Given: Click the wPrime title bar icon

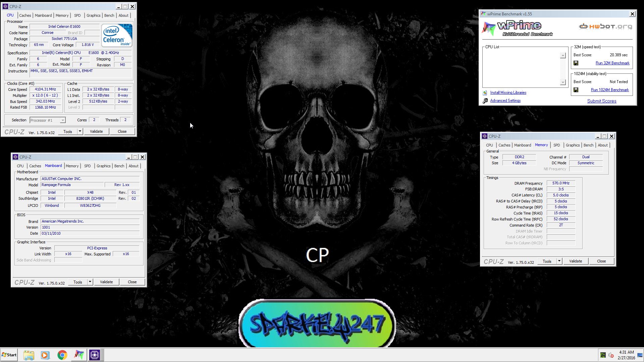Looking at the screenshot, I should [x=483, y=14].
